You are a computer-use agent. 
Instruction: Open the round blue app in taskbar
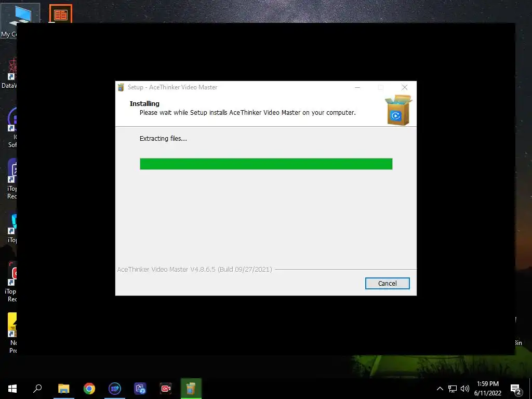click(x=115, y=389)
